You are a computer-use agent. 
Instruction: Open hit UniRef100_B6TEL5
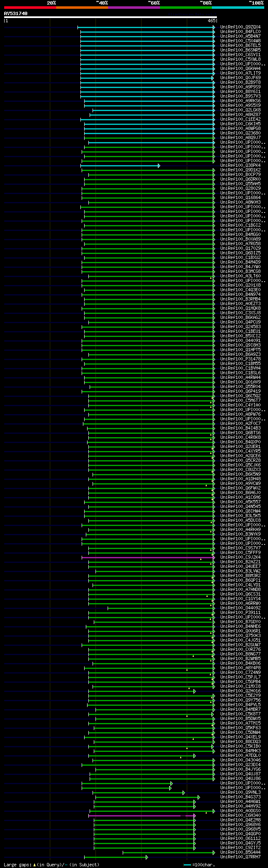(x=240, y=46)
